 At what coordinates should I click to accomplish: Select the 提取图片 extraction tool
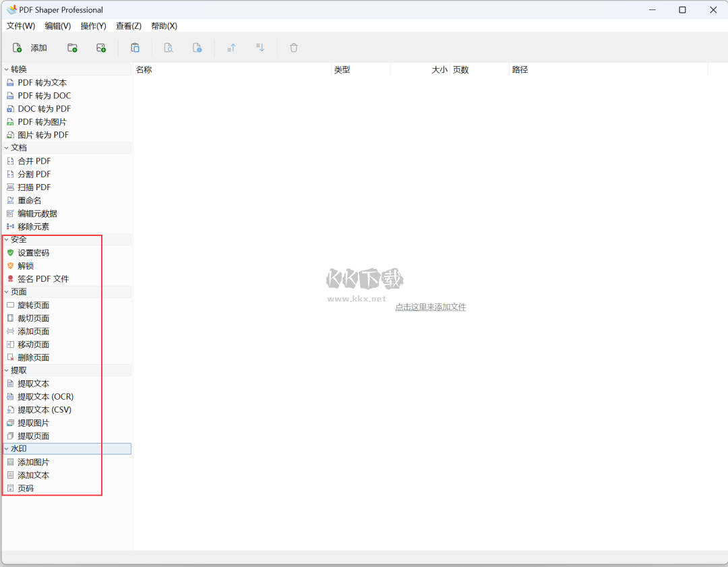point(32,423)
